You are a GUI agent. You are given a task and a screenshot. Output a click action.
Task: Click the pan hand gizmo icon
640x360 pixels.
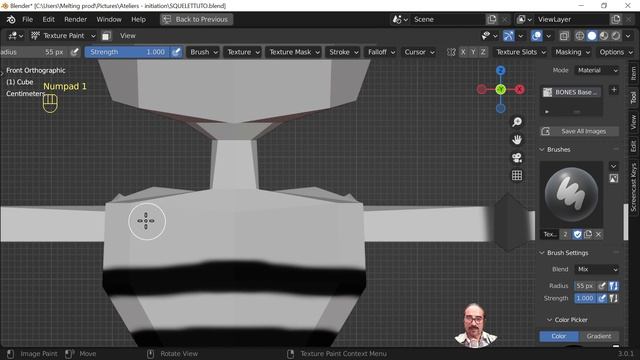517,140
